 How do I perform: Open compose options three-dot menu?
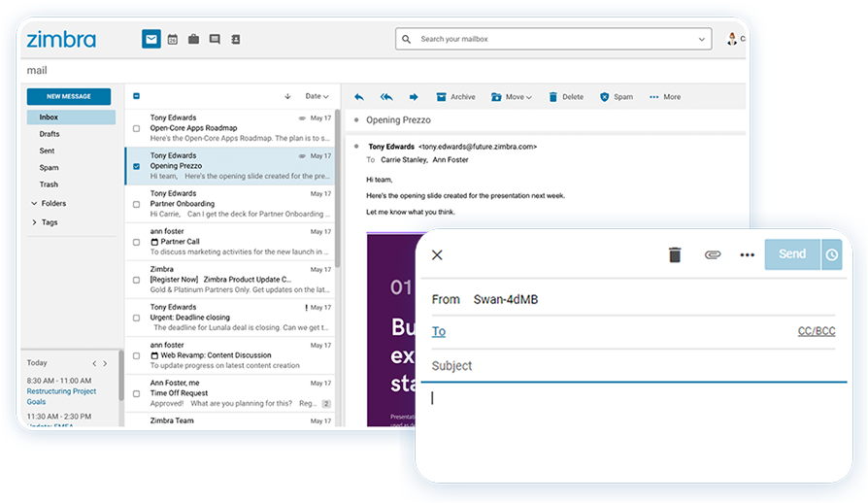[x=748, y=254]
